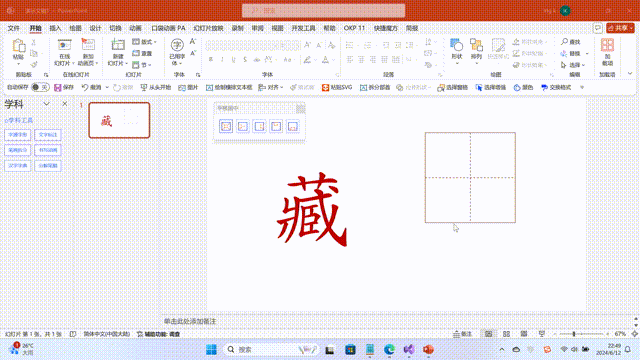640x360 pixels.
Task: Click the Share (共享) button
Action: [620, 28]
